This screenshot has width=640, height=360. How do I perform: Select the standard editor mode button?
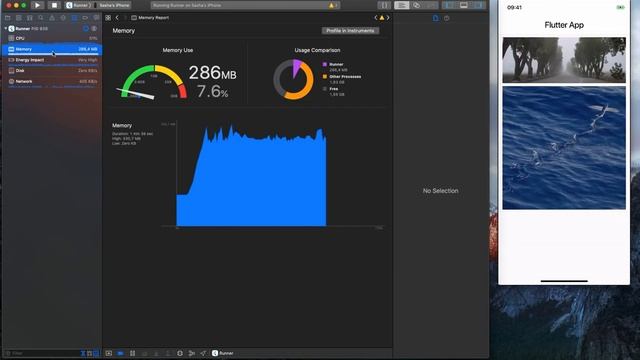(402, 5)
